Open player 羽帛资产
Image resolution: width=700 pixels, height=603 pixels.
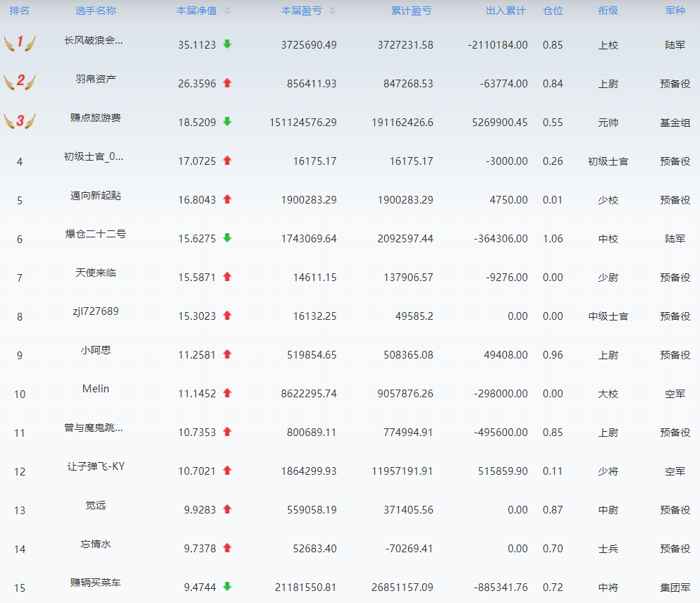[96, 80]
